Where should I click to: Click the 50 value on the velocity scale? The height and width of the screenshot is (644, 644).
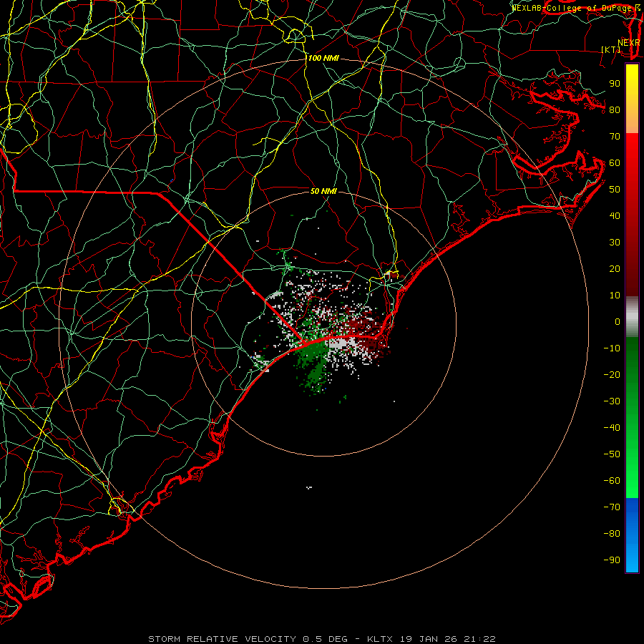tap(615, 190)
